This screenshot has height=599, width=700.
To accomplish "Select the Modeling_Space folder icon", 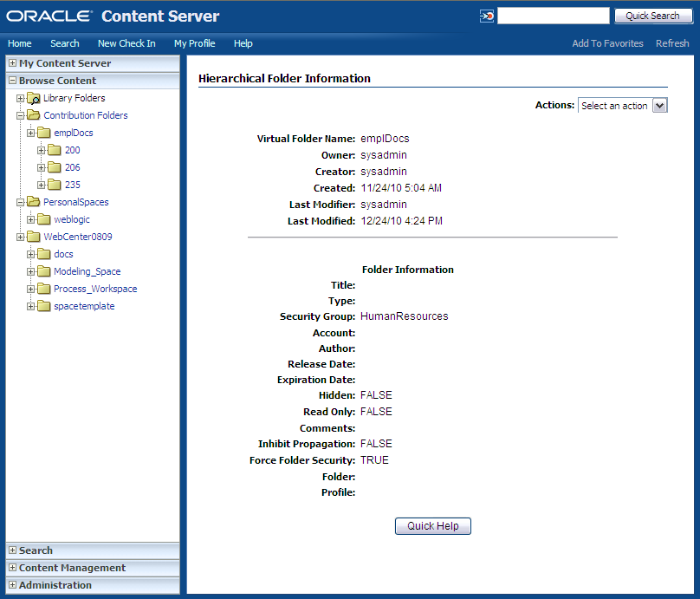I will point(42,270).
